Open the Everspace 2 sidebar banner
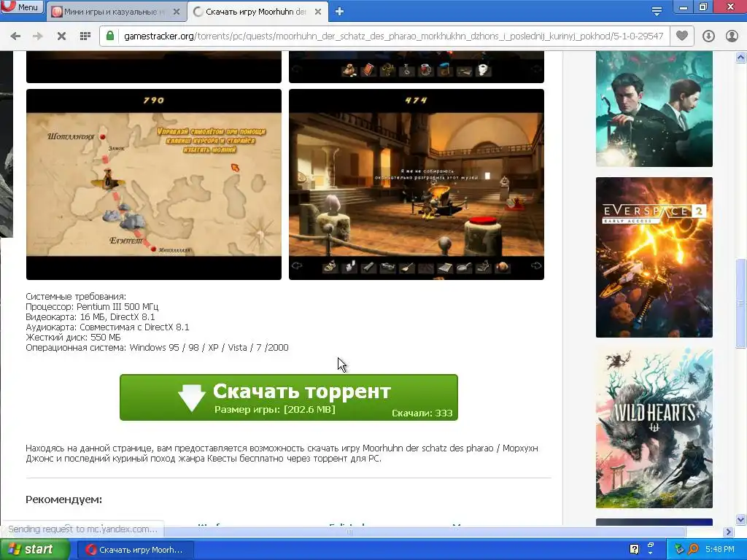 coord(654,257)
